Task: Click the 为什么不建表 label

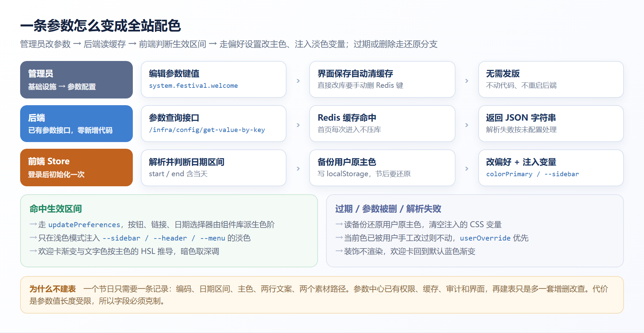Action: click(x=53, y=289)
